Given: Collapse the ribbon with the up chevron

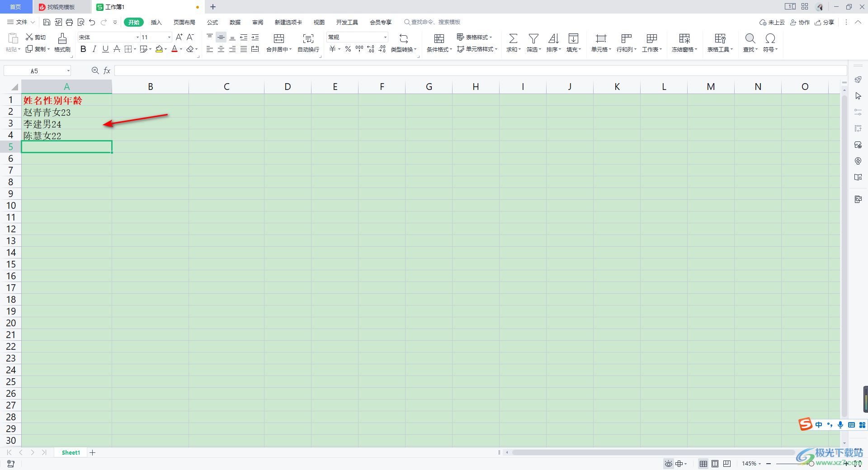Looking at the screenshot, I should [x=858, y=22].
